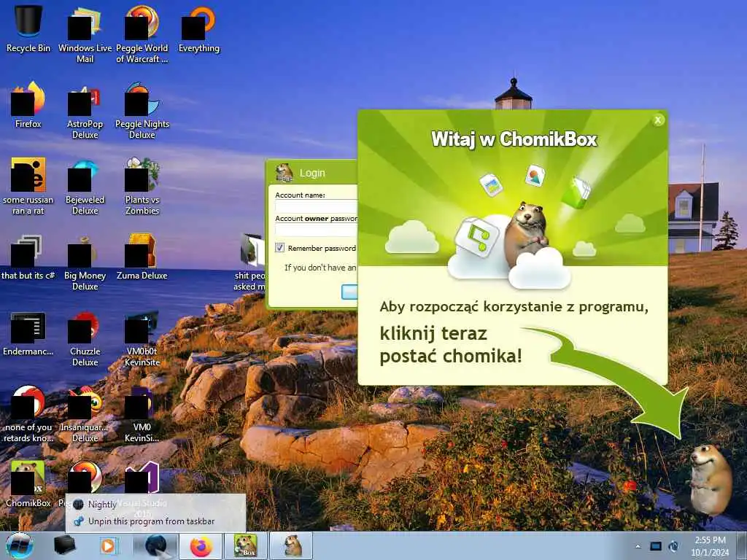Image resolution: width=747 pixels, height=560 pixels.
Task: Open Windows Media Player from taskbar
Action: 109,546
